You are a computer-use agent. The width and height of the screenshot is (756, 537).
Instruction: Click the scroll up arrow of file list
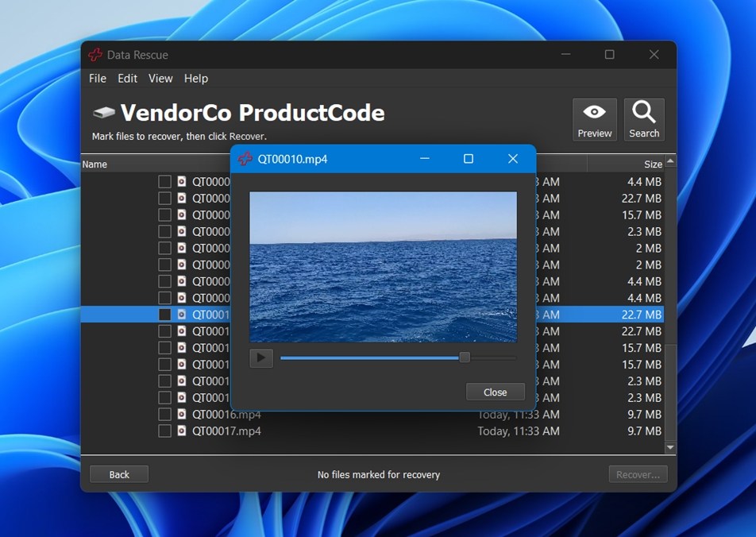pos(670,162)
